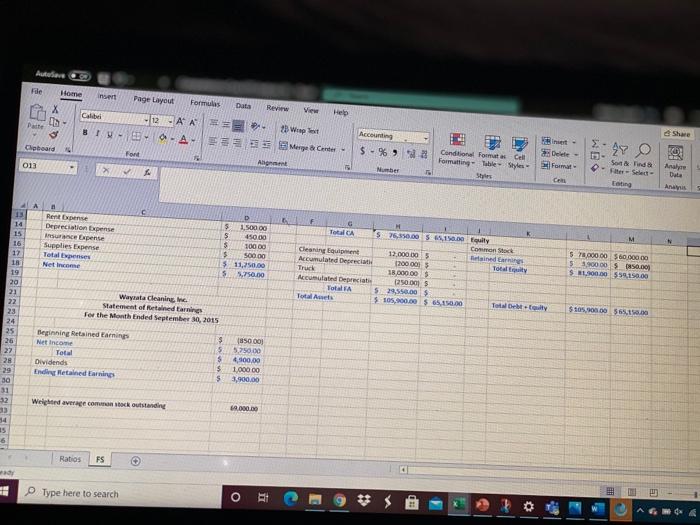Click the Analyze Data button

[675, 163]
